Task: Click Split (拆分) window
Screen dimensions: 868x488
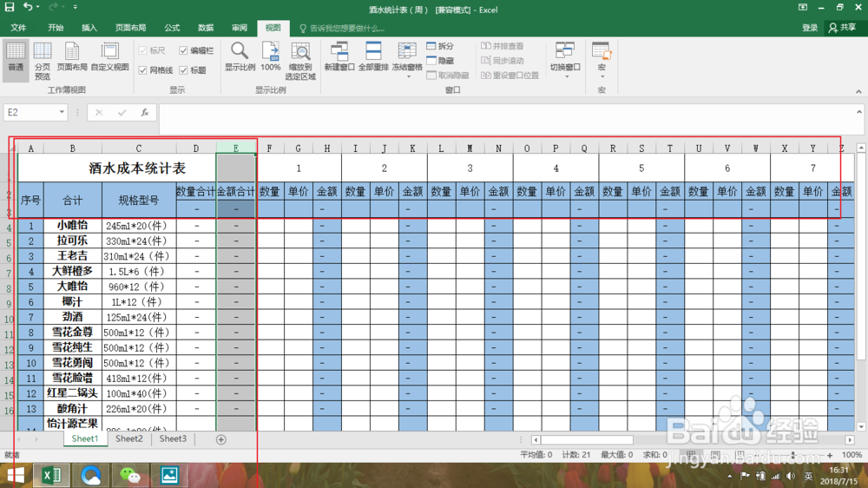Action: click(x=440, y=46)
